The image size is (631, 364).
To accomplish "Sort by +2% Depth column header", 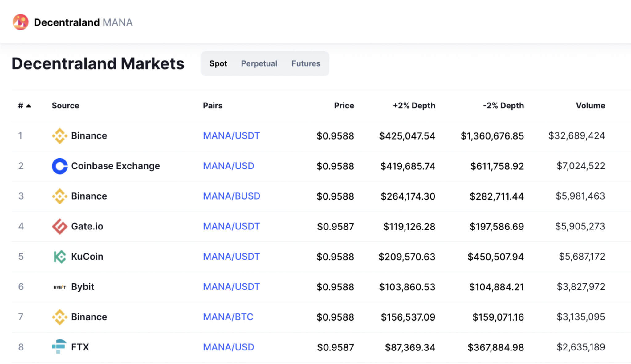I will [414, 106].
